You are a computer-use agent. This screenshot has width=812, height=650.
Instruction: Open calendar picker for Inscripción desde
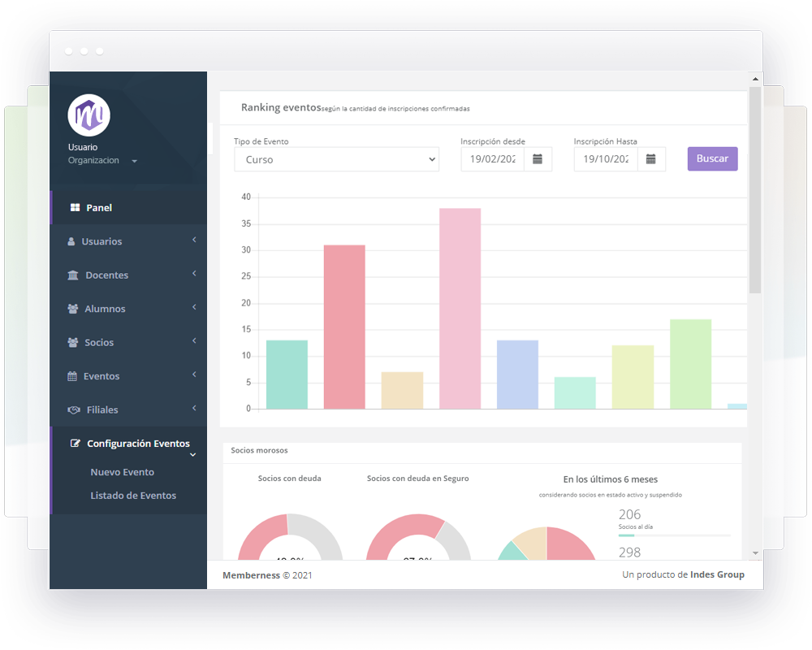538,159
